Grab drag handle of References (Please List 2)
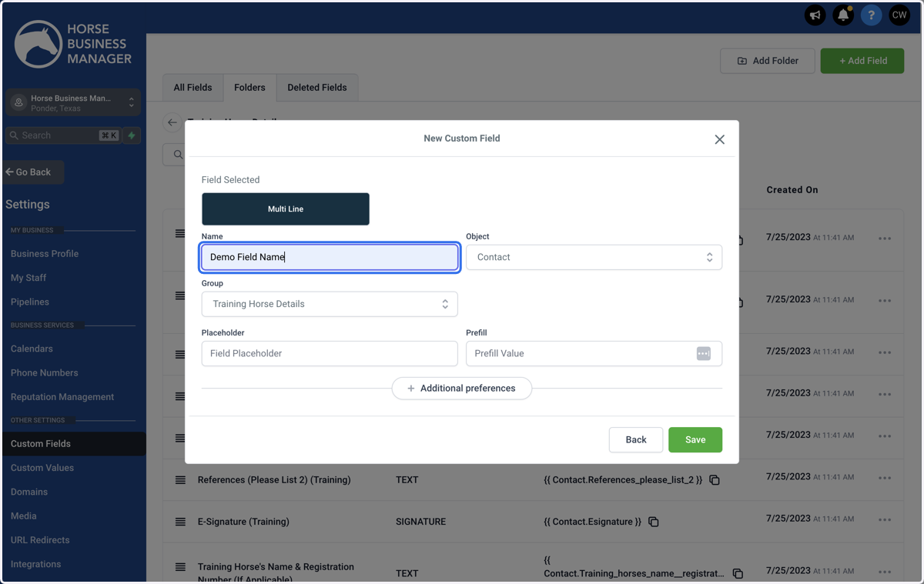The image size is (924, 584). click(x=180, y=480)
